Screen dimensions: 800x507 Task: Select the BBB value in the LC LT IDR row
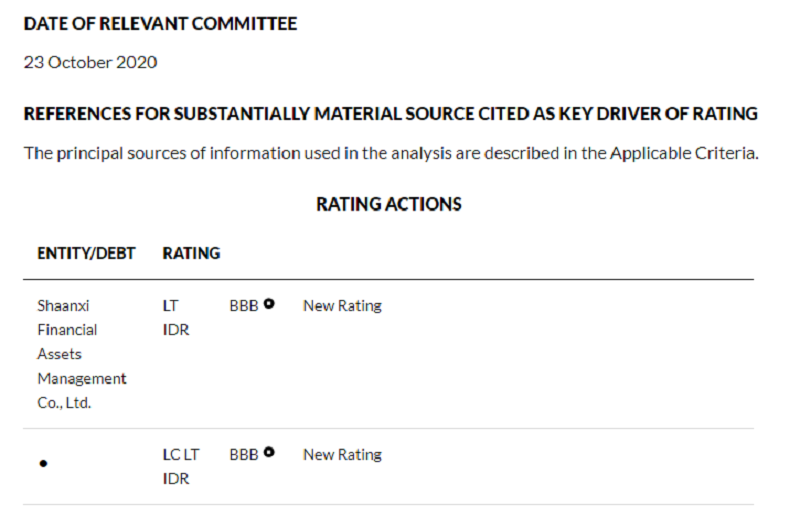[243, 454]
